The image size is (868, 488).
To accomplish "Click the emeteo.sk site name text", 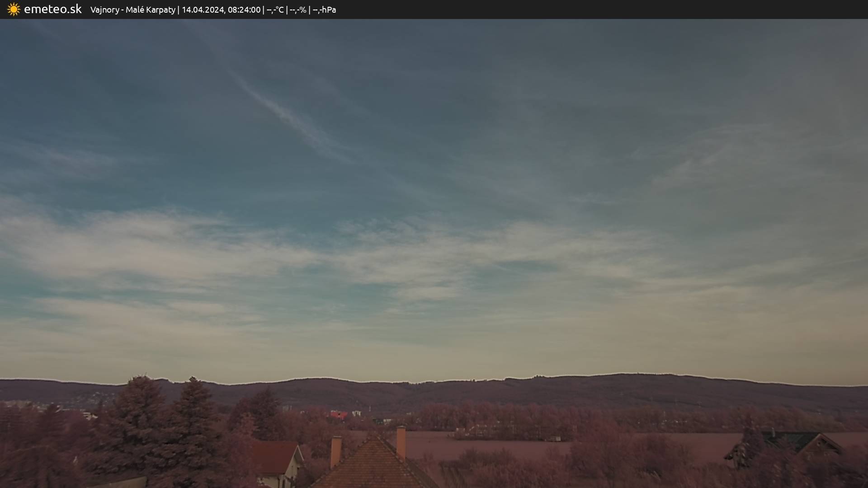I will [x=52, y=9].
